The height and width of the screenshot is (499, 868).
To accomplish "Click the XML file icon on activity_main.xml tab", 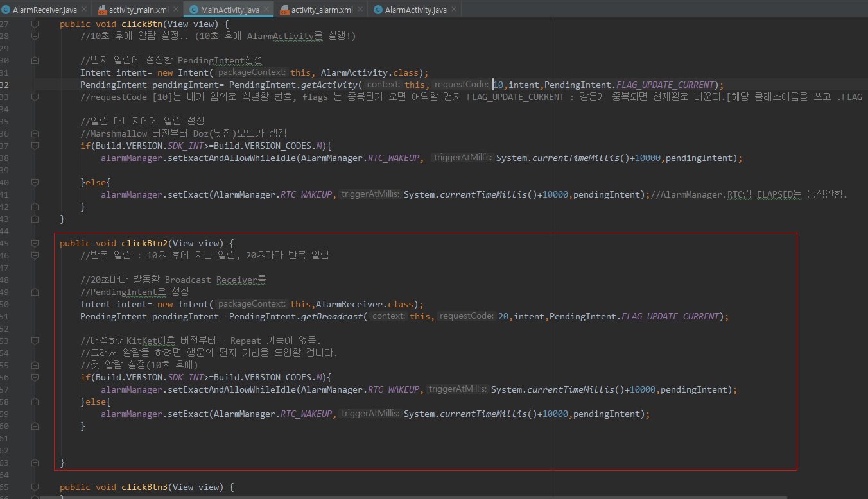I will pos(101,10).
